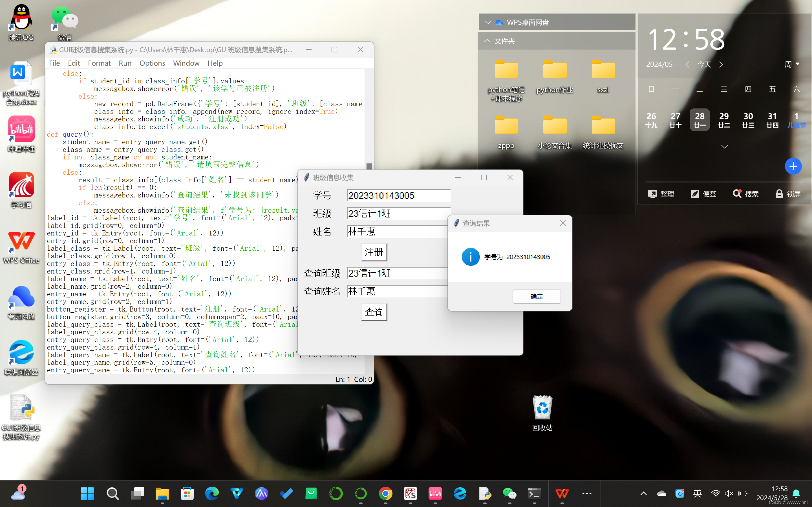Click the 确定 button in query result dialog
The image size is (812, 507).
(x=536, y=296)
